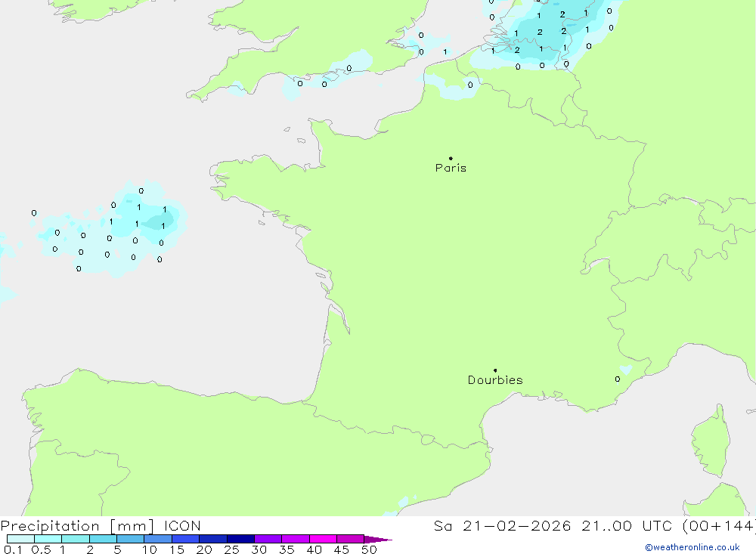Viewport: 756px width, 554px height.
Task: Click the 0.1–0.5 mm legend swatch
Action: pyautogui.click(x=20, y=539)
